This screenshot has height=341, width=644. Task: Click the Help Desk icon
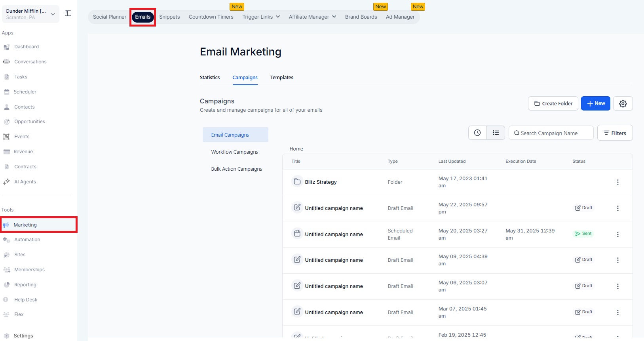[6, 300]
